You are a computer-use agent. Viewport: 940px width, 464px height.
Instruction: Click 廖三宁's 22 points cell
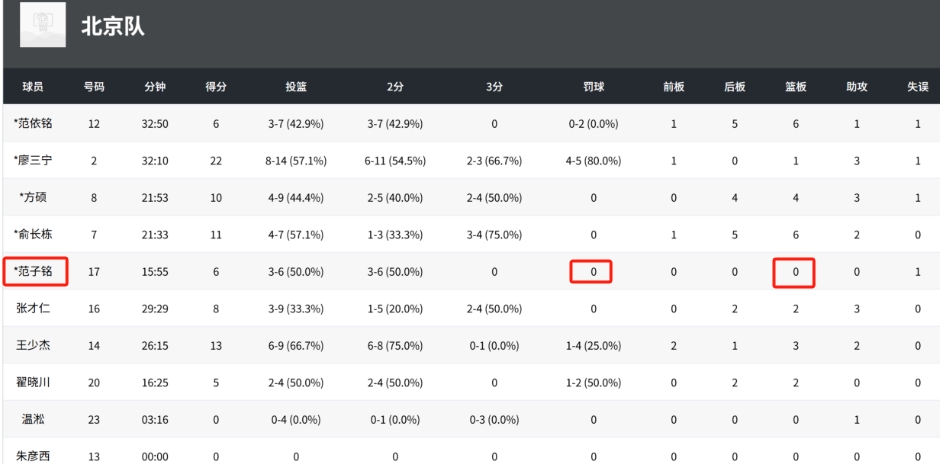point(216,161)
